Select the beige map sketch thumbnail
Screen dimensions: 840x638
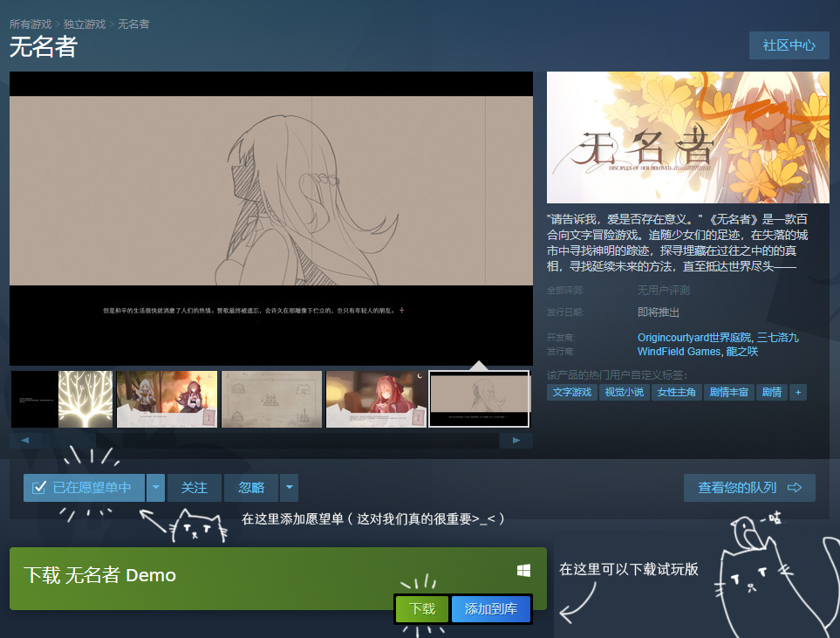coord(271,399)
